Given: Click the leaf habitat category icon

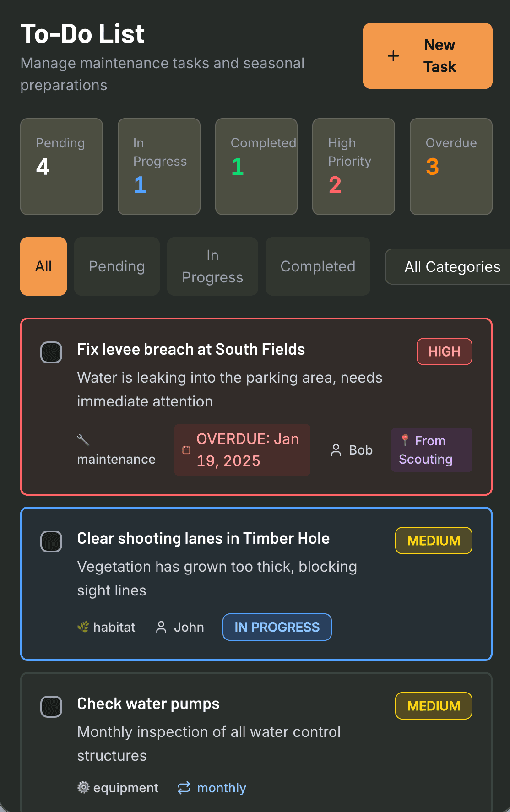Looking at the screenshot, I should tap(83, 627).
